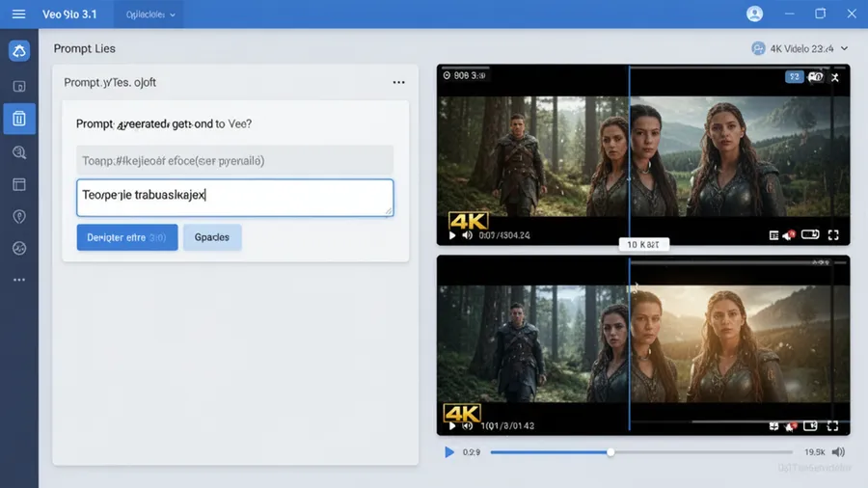The height and width of the screenshot is (488, 868).
Task: Open the sidebar location pin icon
Action: coord(19,216)
